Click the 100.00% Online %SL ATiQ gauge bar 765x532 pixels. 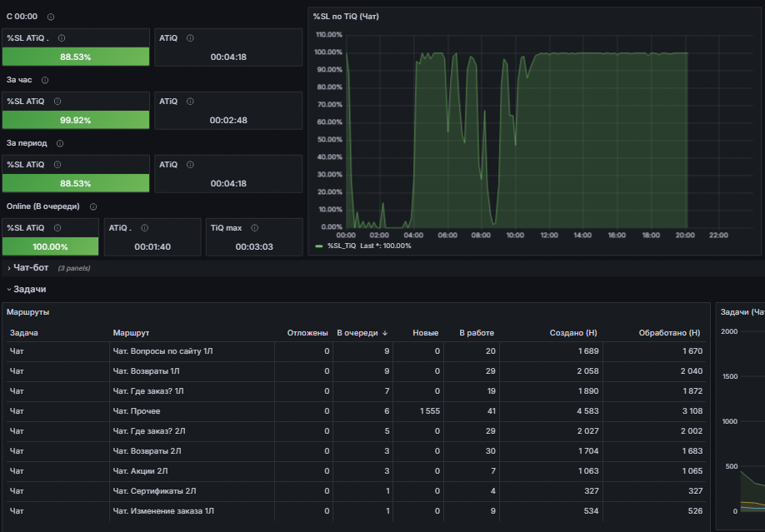[50, 246]
